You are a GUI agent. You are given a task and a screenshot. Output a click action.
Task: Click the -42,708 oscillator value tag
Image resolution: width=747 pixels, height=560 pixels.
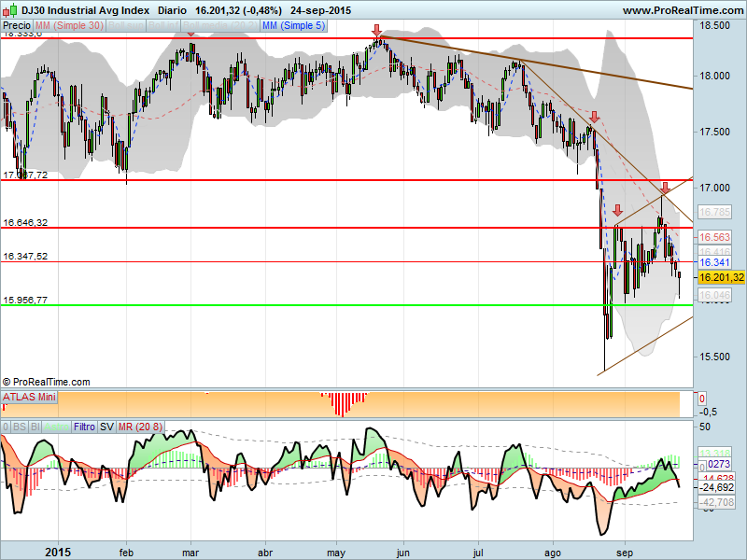click(716, 502)
